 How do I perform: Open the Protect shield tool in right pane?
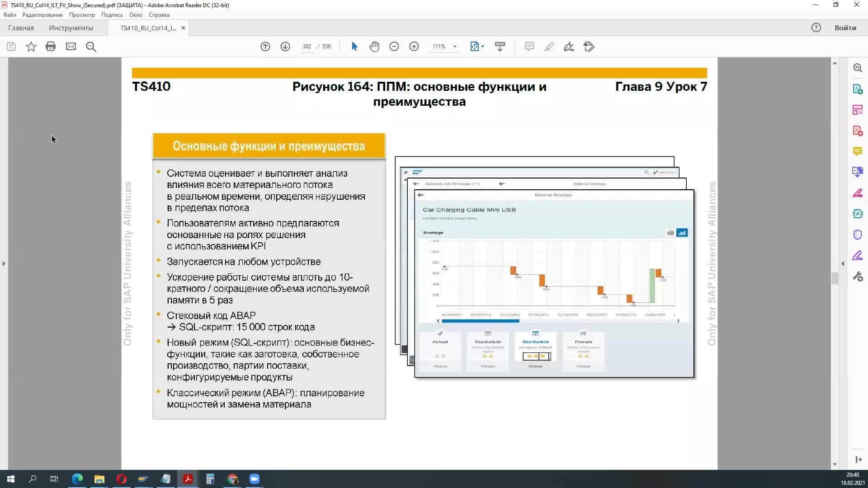coord(858,235)
